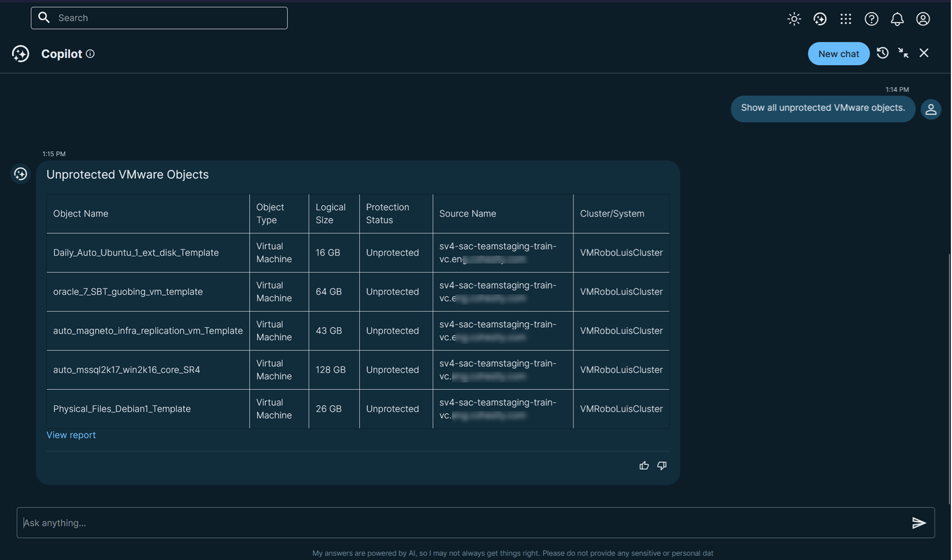Open the help icon
This screenshot has height=560, width=952.
871,19
